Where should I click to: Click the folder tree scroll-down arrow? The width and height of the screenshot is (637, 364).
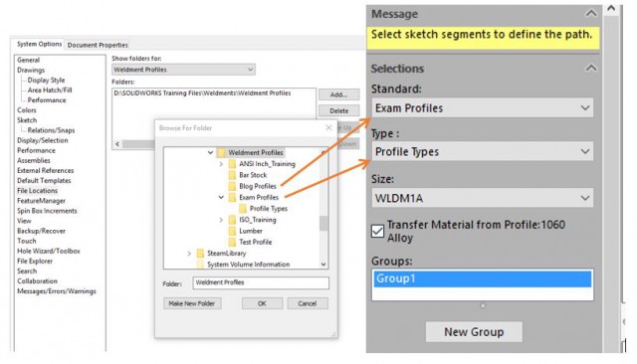pyautogui.click(x=323, y=265)
